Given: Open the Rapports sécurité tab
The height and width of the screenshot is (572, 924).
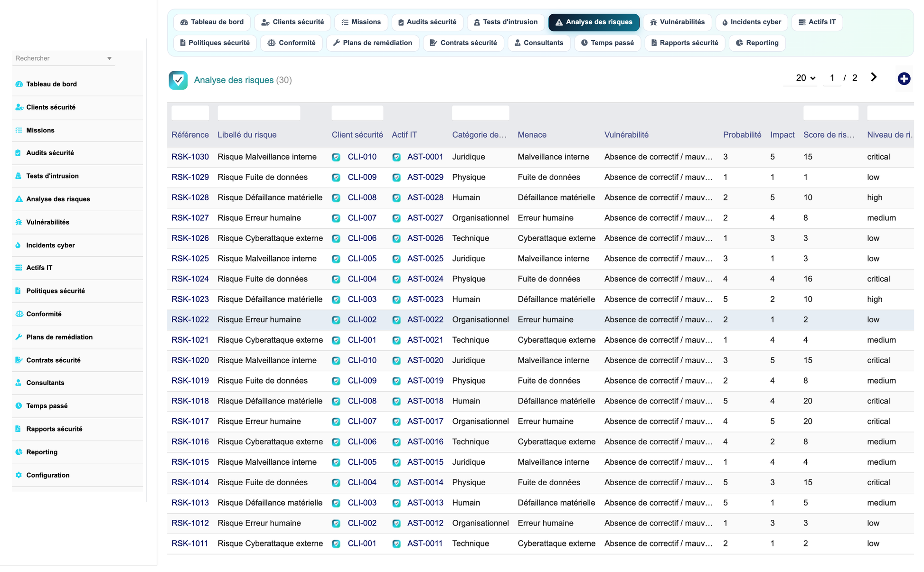Looking at the screenshot, I should click(x=684, y=43).
